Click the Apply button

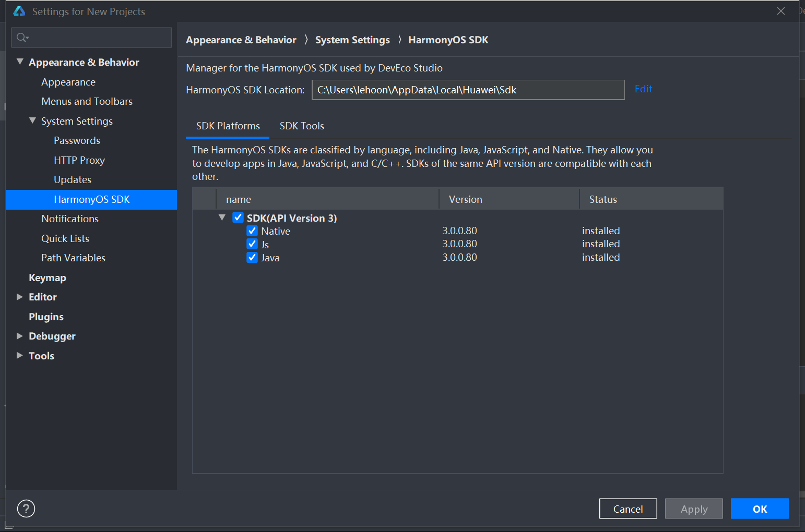(x=694, y=509)
